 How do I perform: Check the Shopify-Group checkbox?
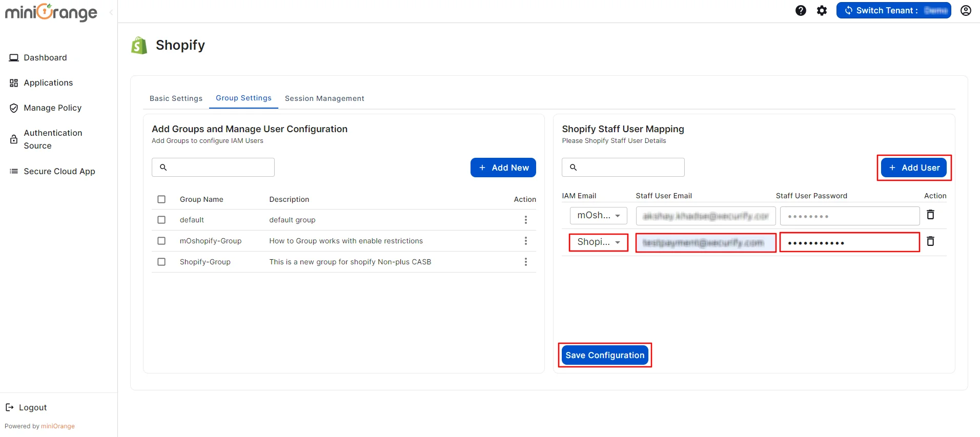[161, 262]
